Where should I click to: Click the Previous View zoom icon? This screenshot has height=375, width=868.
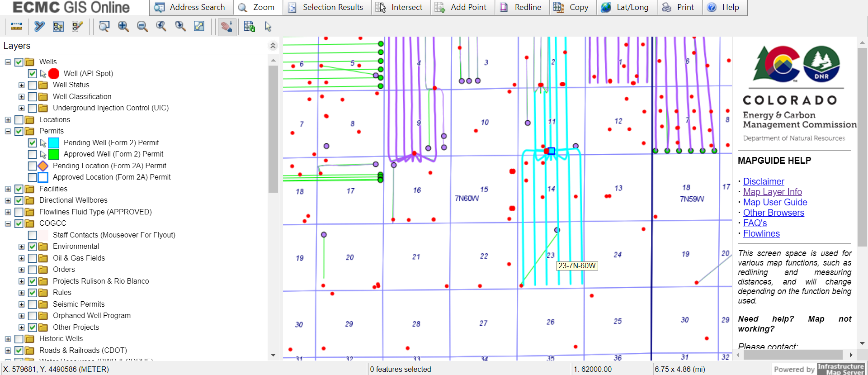(161, 27)
